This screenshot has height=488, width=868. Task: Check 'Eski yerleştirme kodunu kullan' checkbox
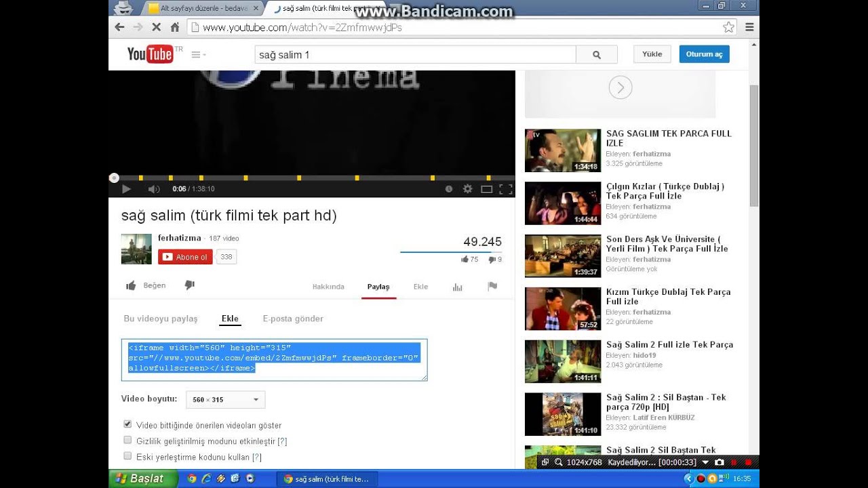tap(127, 456)
